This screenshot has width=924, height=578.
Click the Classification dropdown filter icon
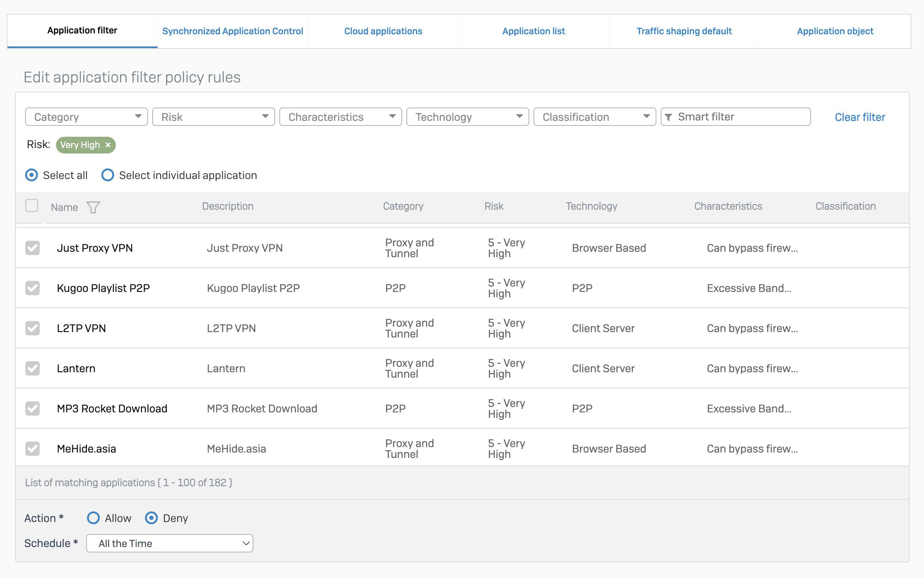(x=645, y=117)
